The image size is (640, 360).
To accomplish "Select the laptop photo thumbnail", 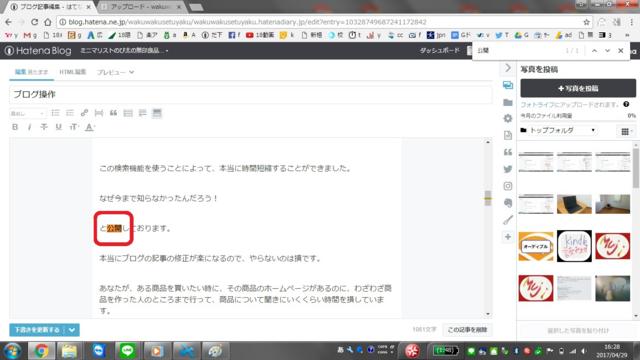I will click(574, 204).
